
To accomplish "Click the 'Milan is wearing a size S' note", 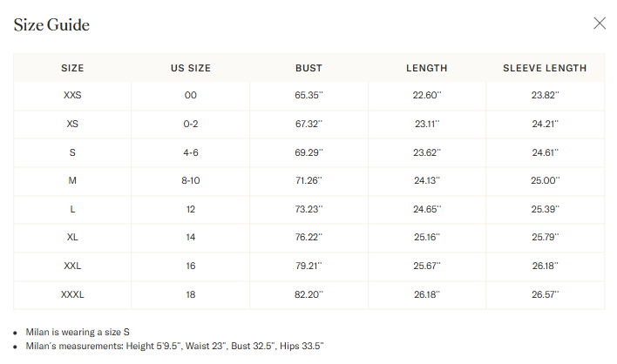I will pyautogui.click(x=78, y=332).
